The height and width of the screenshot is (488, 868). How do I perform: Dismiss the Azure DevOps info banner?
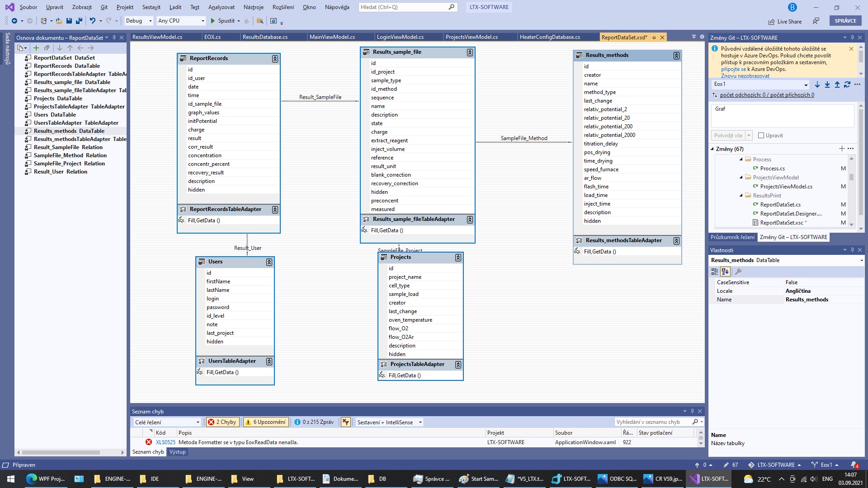(851, 49)
